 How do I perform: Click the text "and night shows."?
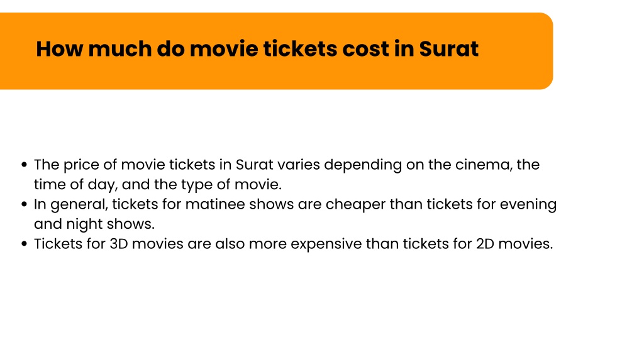click(94, 224)
